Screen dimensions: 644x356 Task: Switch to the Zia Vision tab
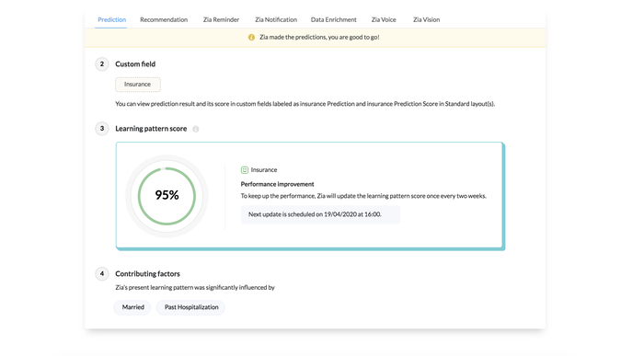tap(426, 19)
